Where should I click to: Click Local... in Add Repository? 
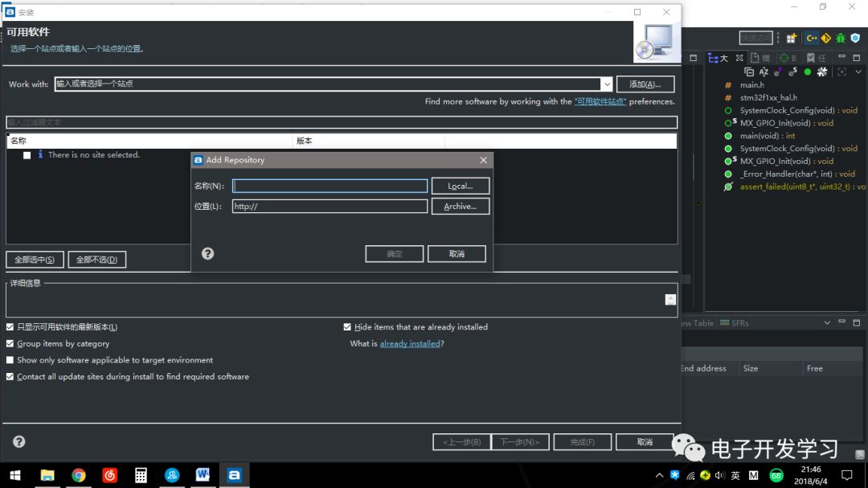(x=460, y=187)
